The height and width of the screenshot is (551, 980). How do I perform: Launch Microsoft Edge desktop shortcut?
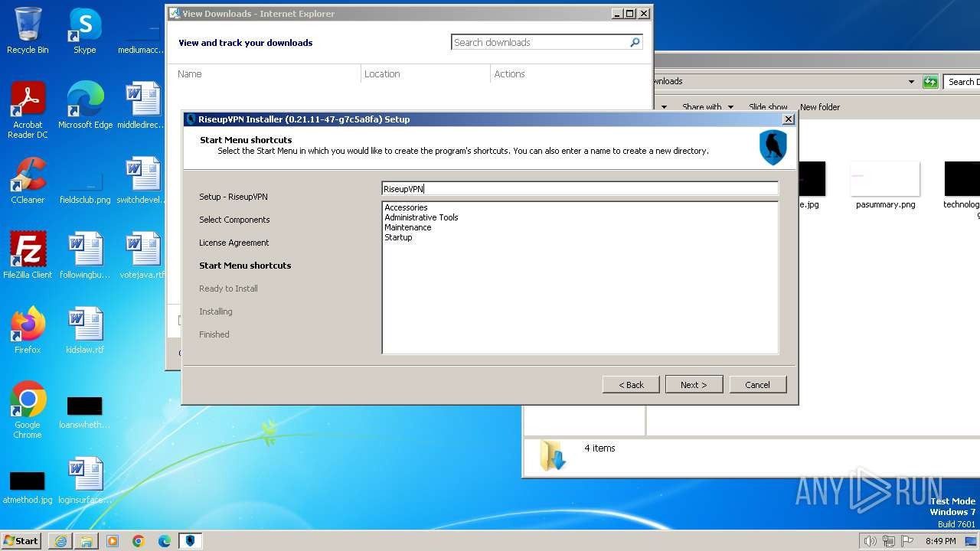pos(85,106)
